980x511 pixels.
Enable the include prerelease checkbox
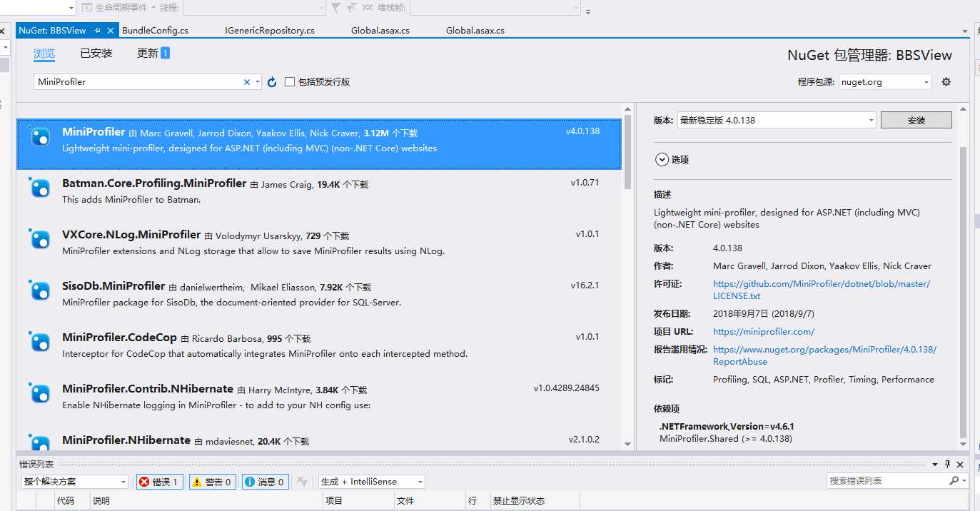pyautogui.click(x=290, y=82)
